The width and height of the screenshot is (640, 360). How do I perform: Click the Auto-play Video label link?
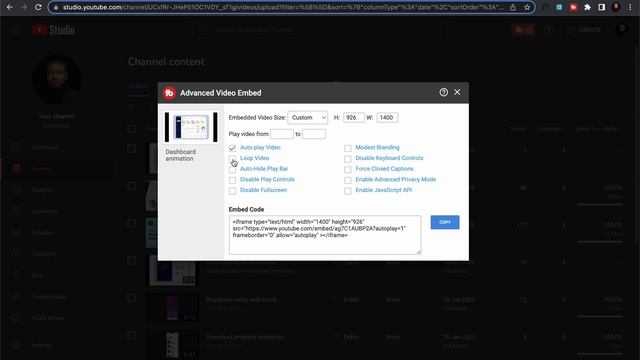[x=260, y=147]
